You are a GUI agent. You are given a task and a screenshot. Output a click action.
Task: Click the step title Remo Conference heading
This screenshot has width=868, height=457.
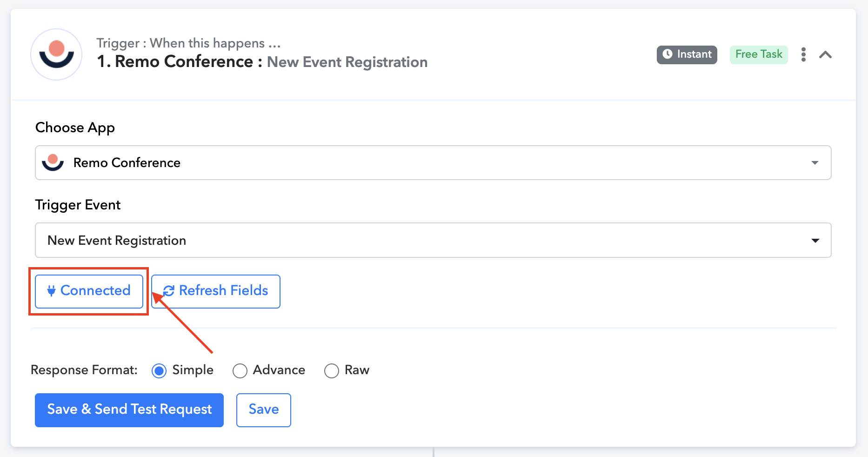coord(184,62)
